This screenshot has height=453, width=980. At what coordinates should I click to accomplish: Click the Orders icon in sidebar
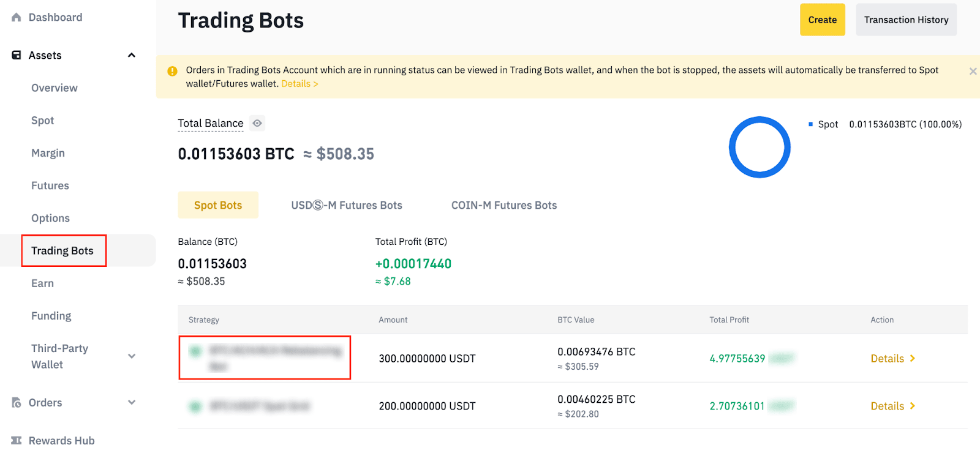17,403
